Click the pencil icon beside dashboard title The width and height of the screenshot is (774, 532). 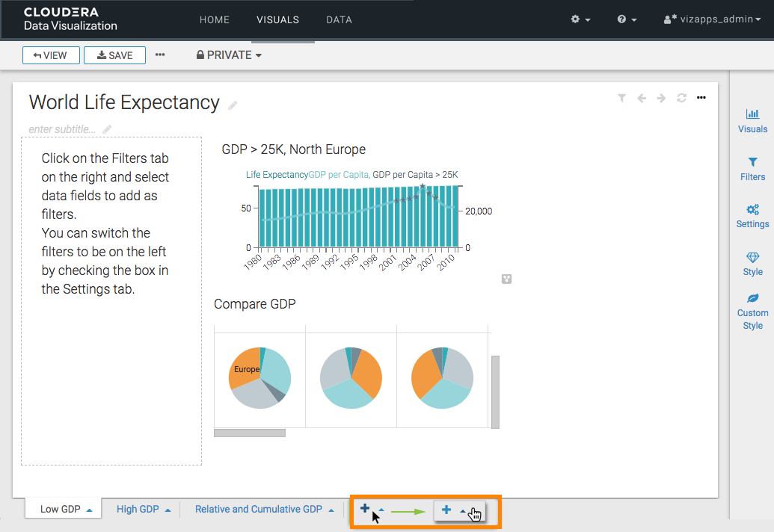[233, 105]
